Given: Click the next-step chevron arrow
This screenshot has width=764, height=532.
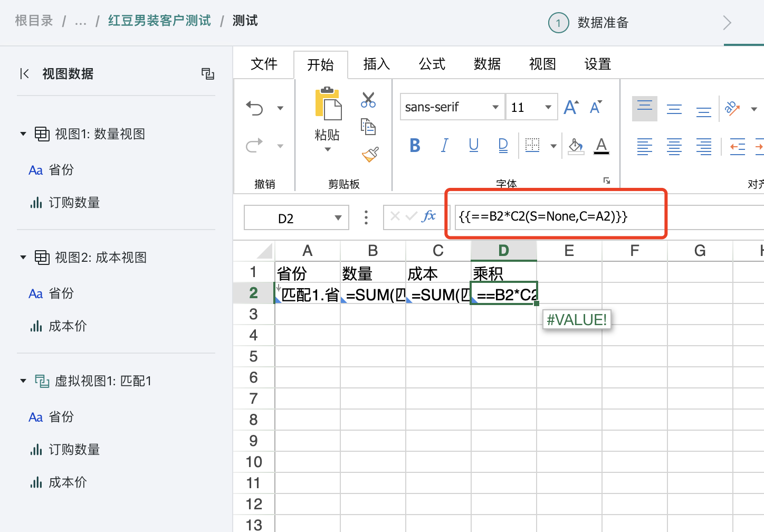Looking at the screenshot, I should pos(727,23).
